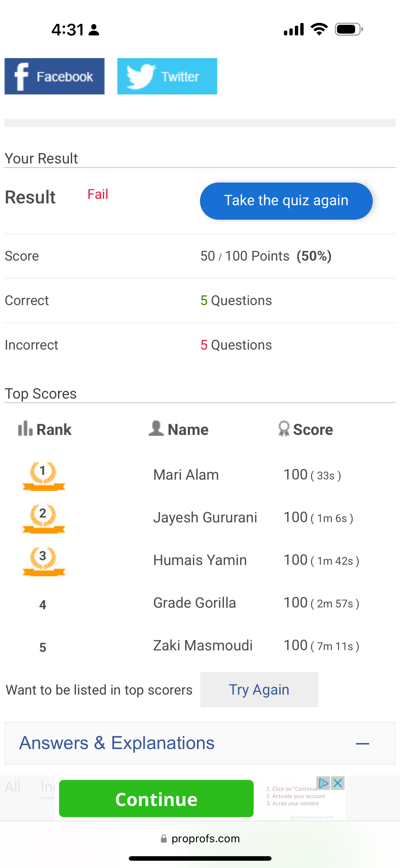Close the ad with the X icon
This screenshot has width=400, height=868.
pyautogui.click(x=338, y=783)
